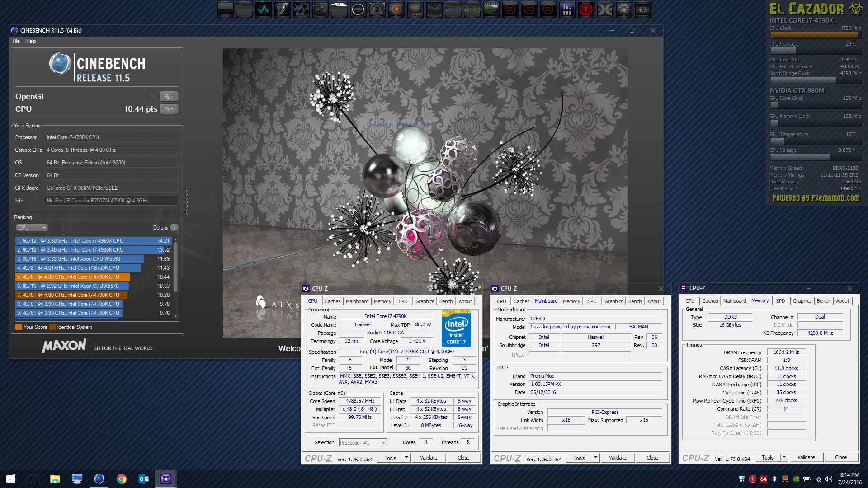Image resolution: width=868 pixels, height=488 pixels.
Task: Click the CPU-Z taskbar icon
Action: pos(165,479)
